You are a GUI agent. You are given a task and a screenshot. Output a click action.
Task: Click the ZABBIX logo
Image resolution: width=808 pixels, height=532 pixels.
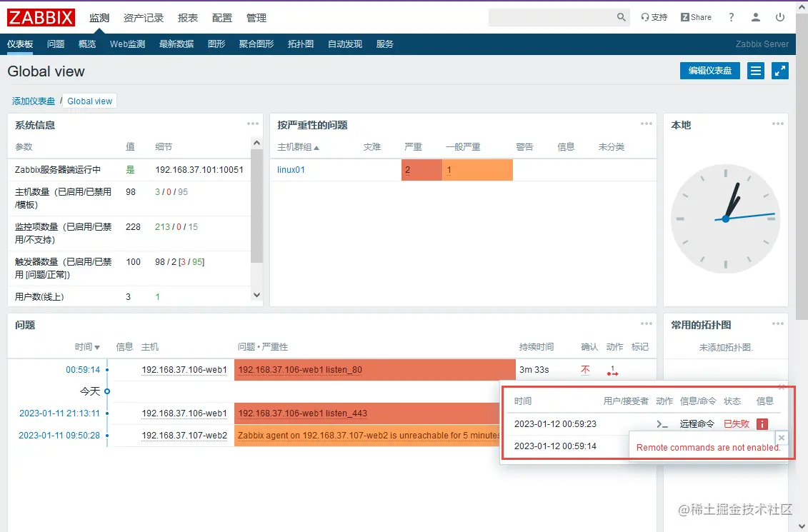point(41,18)
